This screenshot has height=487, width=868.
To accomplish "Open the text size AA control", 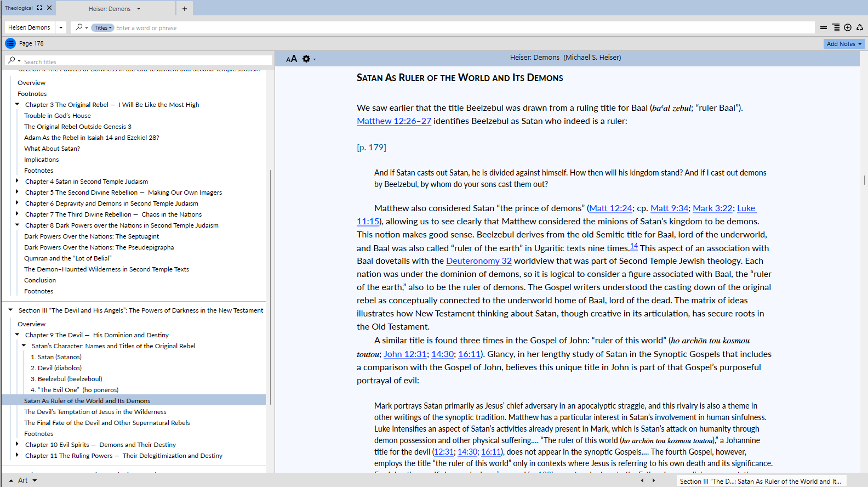I will point(292,59).
